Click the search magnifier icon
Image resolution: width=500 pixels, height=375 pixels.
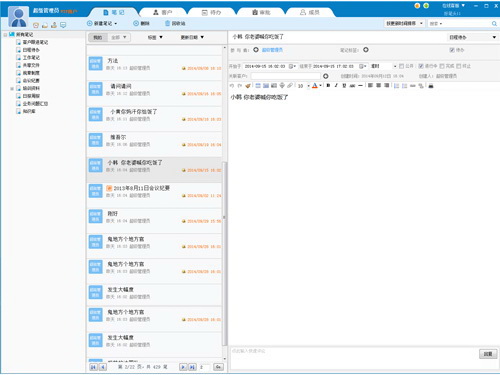click(x=494, y=23)
